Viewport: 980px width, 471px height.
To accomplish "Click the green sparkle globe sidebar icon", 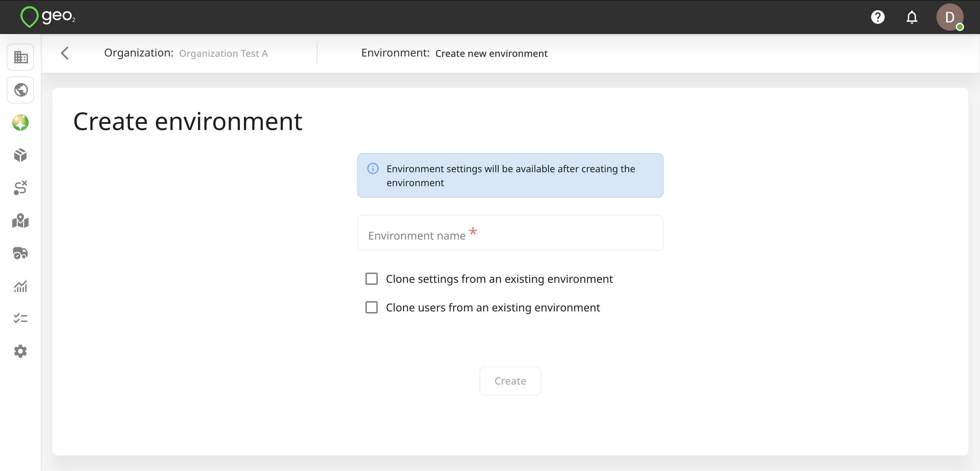I will click(x=20, y=123).
